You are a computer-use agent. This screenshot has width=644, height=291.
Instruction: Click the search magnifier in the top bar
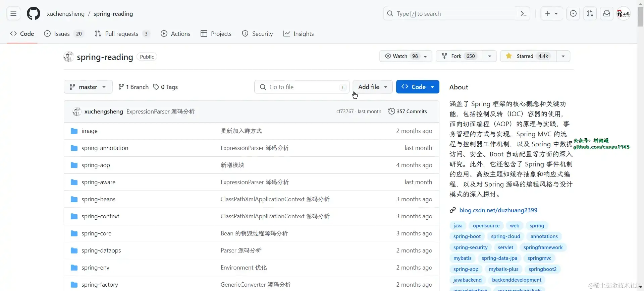click(390, 14)
